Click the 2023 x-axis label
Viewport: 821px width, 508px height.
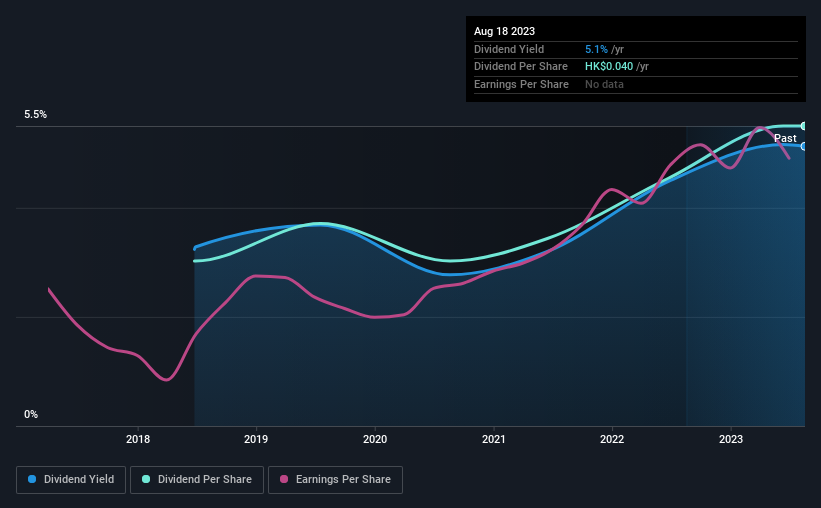(730, 439)
